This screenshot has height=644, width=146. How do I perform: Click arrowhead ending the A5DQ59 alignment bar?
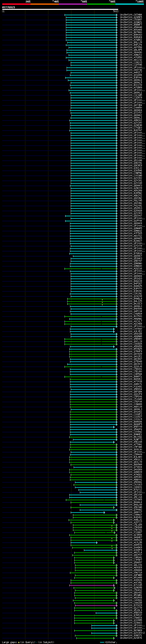click(114, 347)
